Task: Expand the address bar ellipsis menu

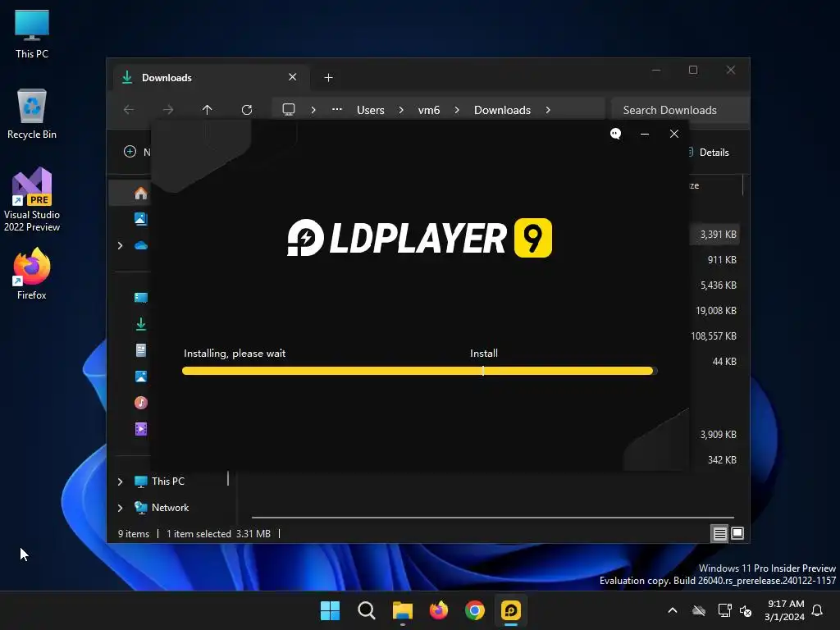Action: click(336, 109)
